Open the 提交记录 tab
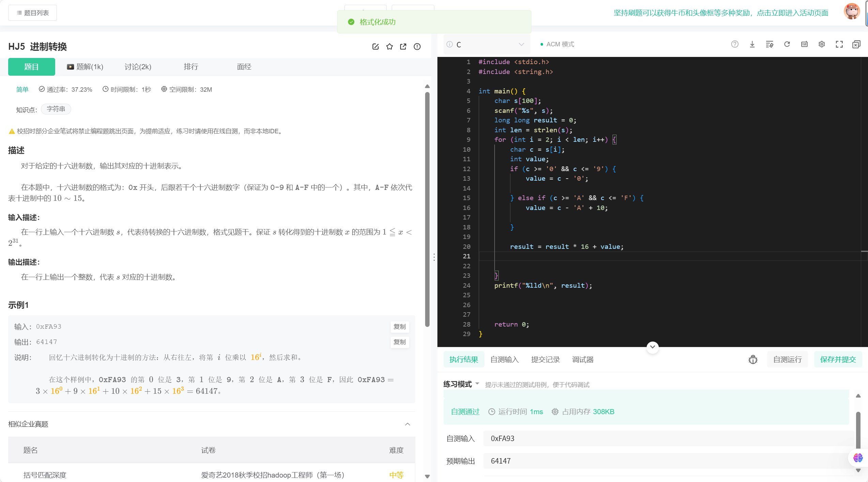Screen dimensions: 868x482 (545, 360)
